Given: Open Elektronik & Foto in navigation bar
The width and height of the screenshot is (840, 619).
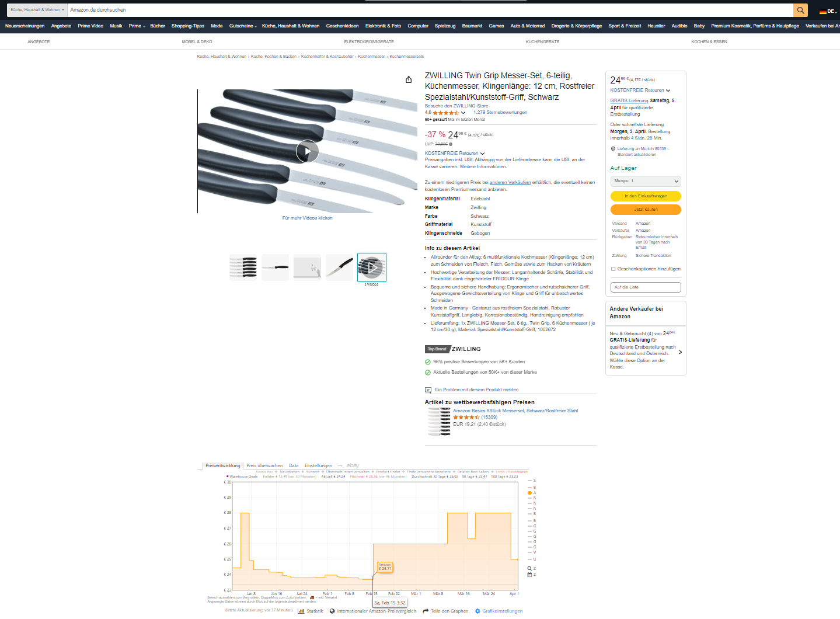Looking at the screenshot, I should click(383, 26).
